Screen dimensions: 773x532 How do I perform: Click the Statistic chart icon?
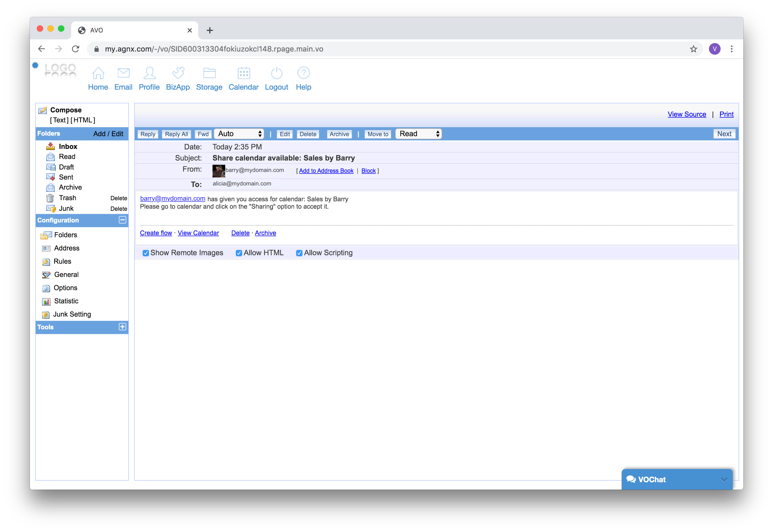coord(46,301)
